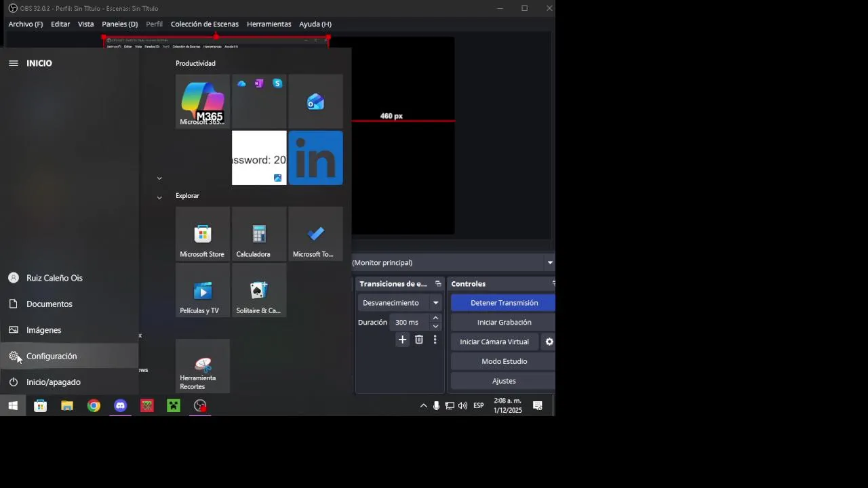Open the photo tile showing password text
868x488 pixels.
tap(259, 157)
